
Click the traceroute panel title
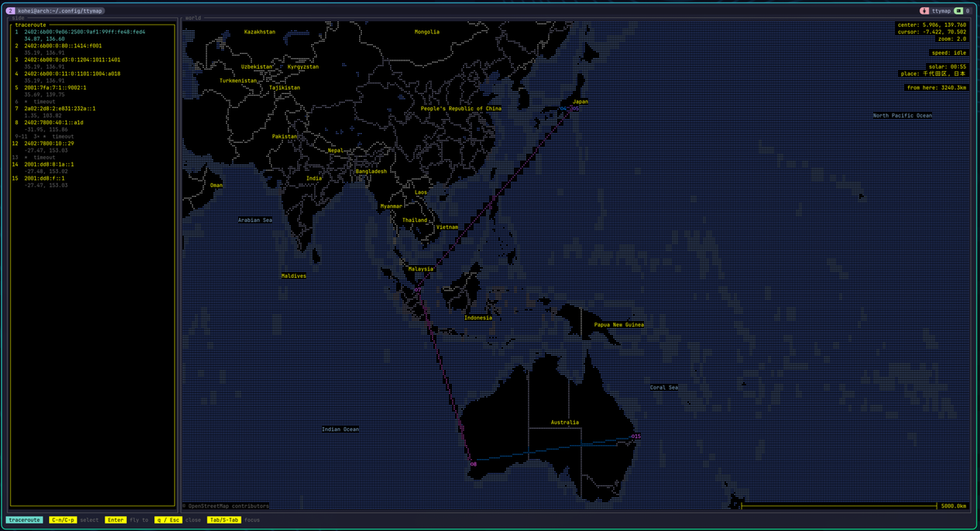coord(31,25)
